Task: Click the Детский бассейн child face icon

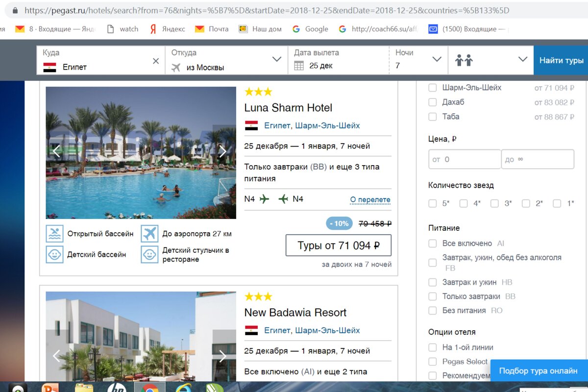Action: [x=55, y=254]
